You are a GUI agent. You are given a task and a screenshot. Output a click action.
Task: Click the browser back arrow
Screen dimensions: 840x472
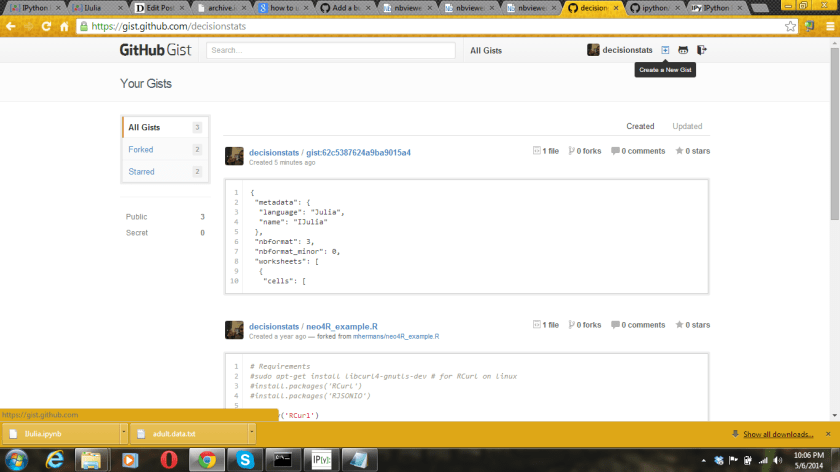click(11, 26)
